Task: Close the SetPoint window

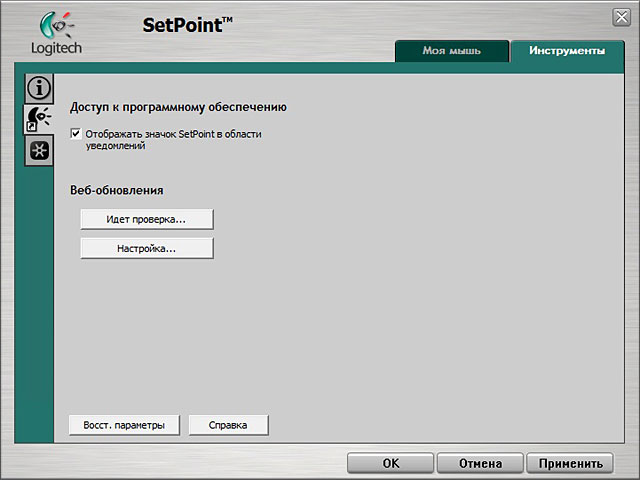Action: 621,18
